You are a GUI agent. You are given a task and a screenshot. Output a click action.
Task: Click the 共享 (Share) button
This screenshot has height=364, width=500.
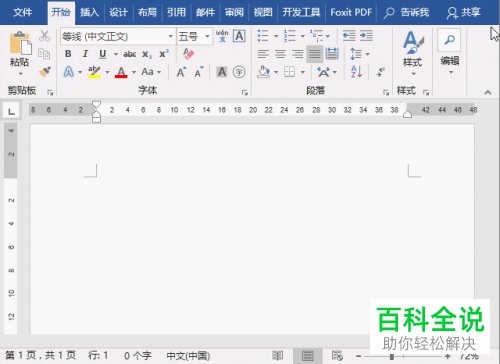464,13
